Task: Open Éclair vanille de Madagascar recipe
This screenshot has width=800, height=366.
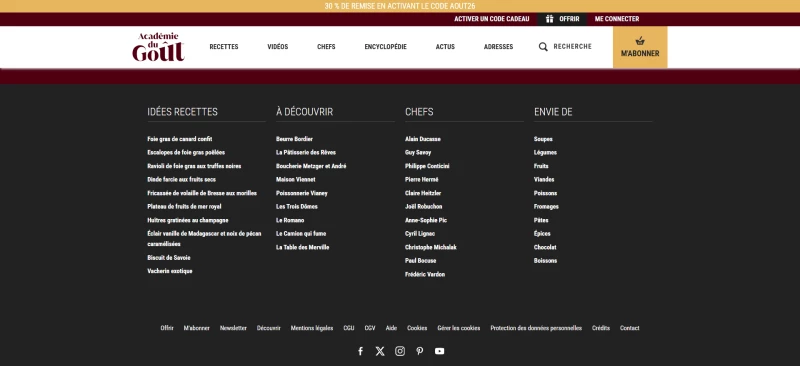Action: click(204, 238)
